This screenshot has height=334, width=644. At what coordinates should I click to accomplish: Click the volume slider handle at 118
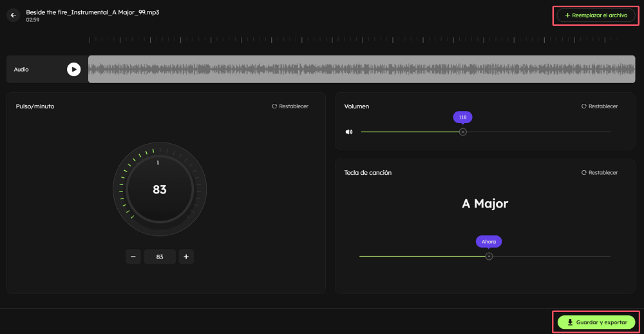point(463,132)
